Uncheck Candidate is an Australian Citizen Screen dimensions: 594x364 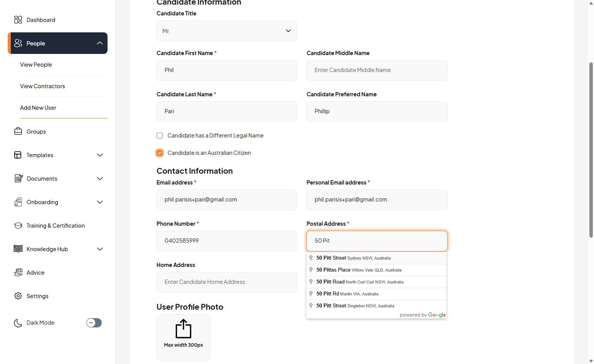point(160,153)
